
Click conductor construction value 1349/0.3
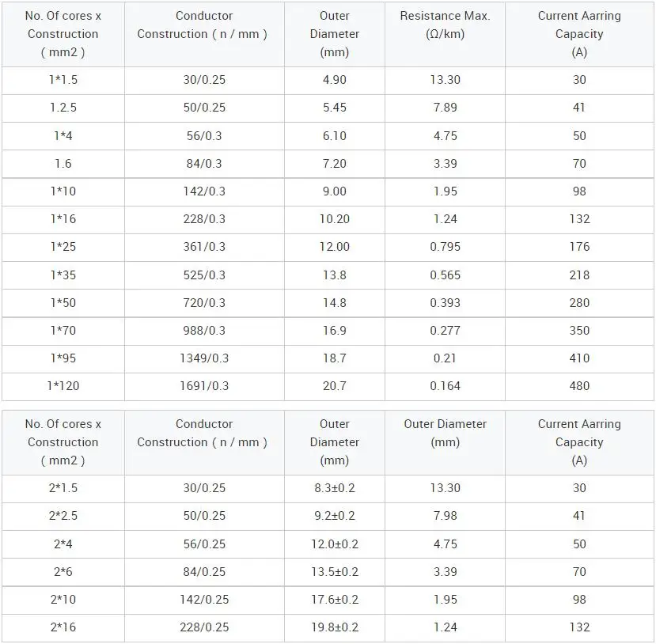click(x=204, y=358)
